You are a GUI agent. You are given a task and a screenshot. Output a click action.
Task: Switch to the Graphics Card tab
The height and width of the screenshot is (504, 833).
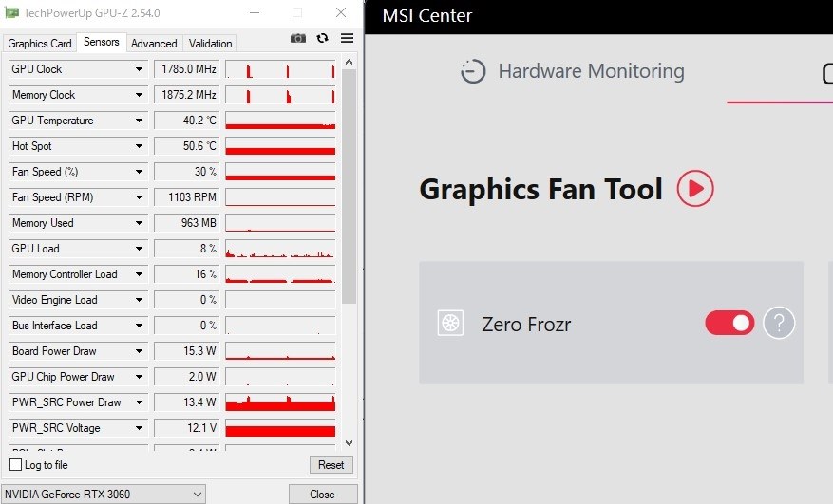click(x=40, y=44)
